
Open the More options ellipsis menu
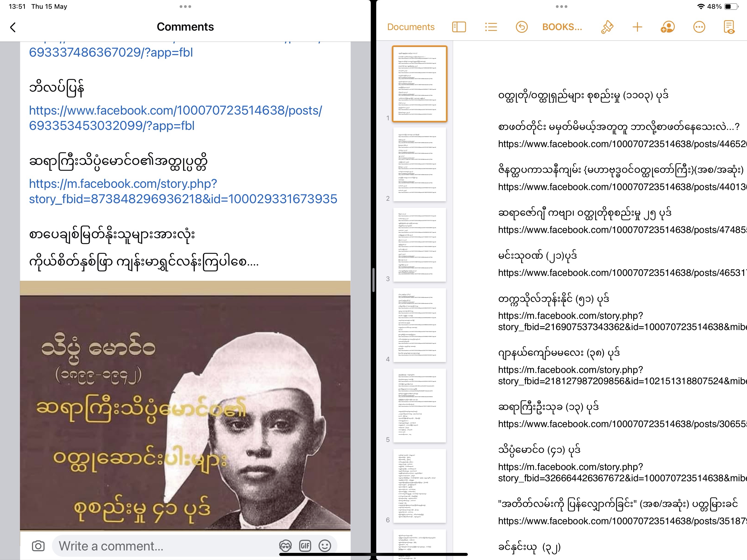click(699, 27)
